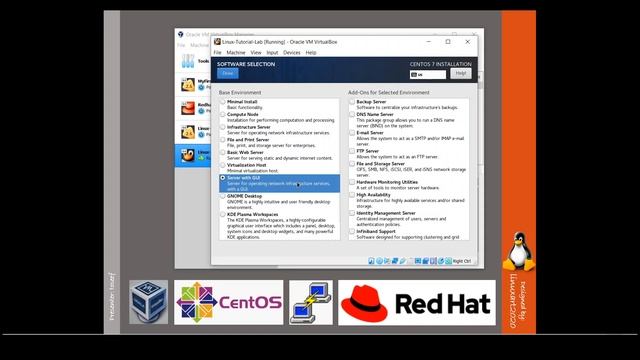
Task: Tick Identity Management Server checkbox
Action: [x=352, y=213]
